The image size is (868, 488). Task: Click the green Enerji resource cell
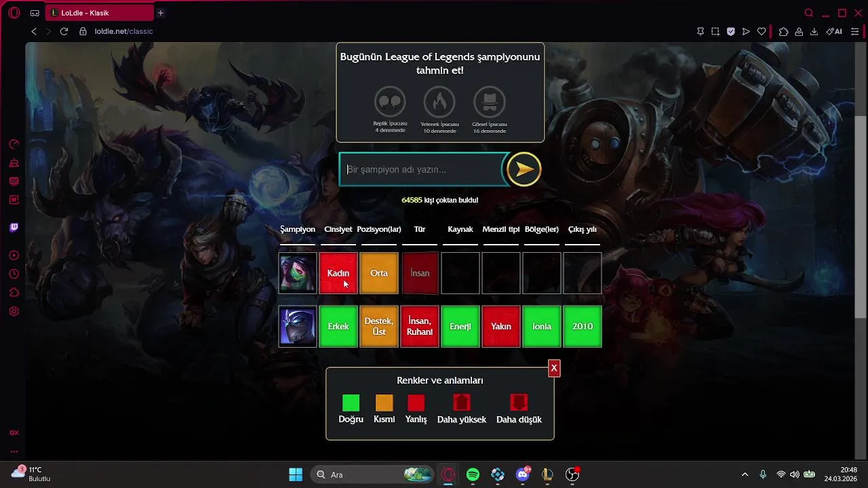point(460,327)
